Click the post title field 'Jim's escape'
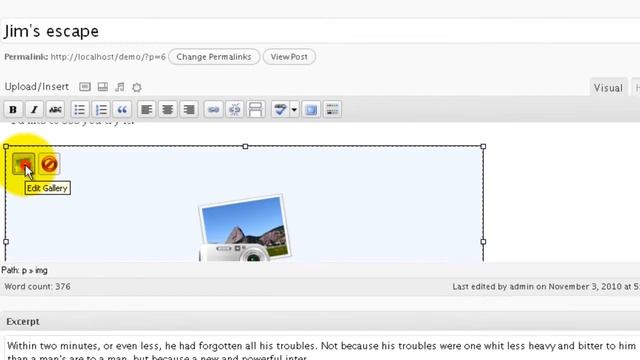This screenshot has height=360, width=640. click(320, 31)
